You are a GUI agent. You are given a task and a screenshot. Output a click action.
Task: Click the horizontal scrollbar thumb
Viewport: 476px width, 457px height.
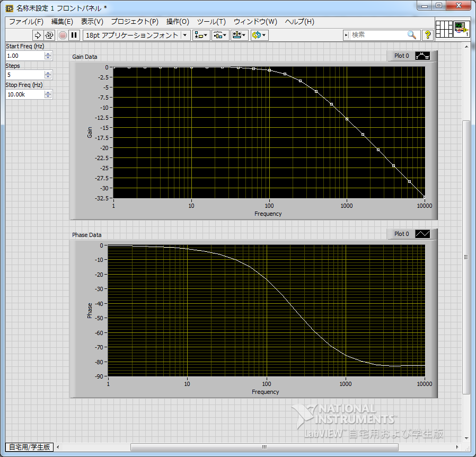tap(264, 447)
